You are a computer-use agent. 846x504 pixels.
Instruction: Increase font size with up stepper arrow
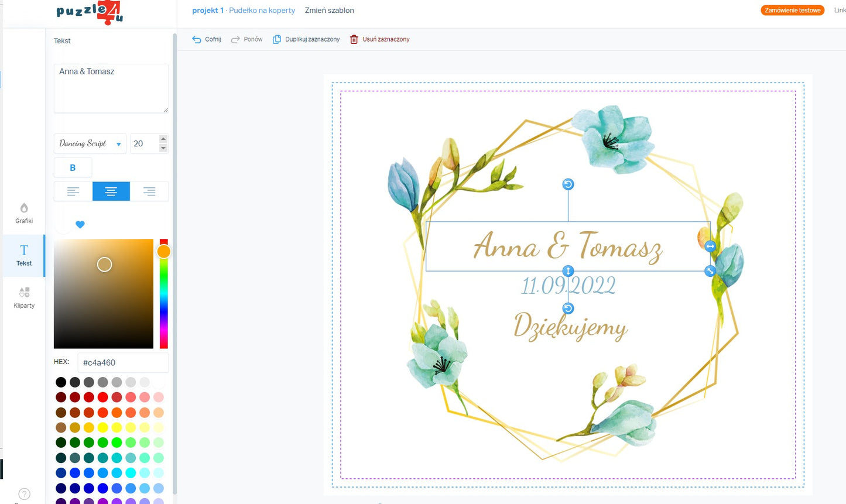(x=163, y=139)
